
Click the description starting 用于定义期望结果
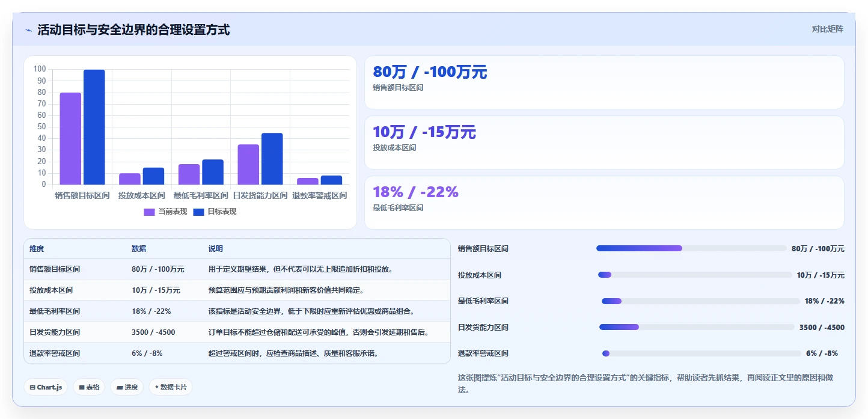tap(301, 269)
